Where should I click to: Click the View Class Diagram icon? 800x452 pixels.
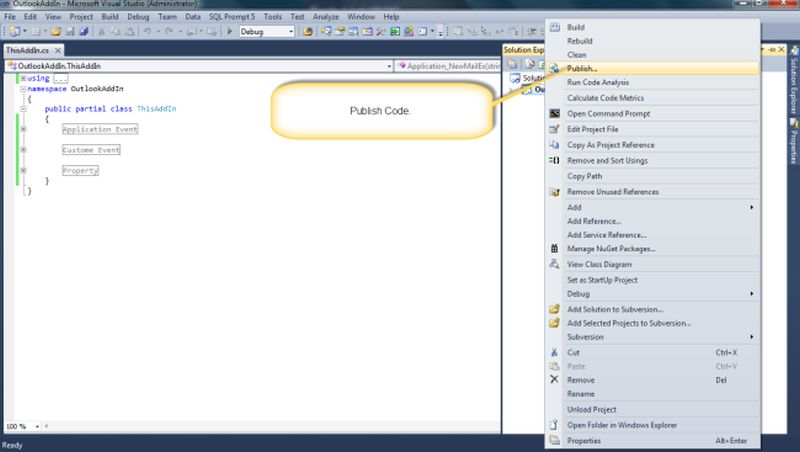tap(555, 264)
